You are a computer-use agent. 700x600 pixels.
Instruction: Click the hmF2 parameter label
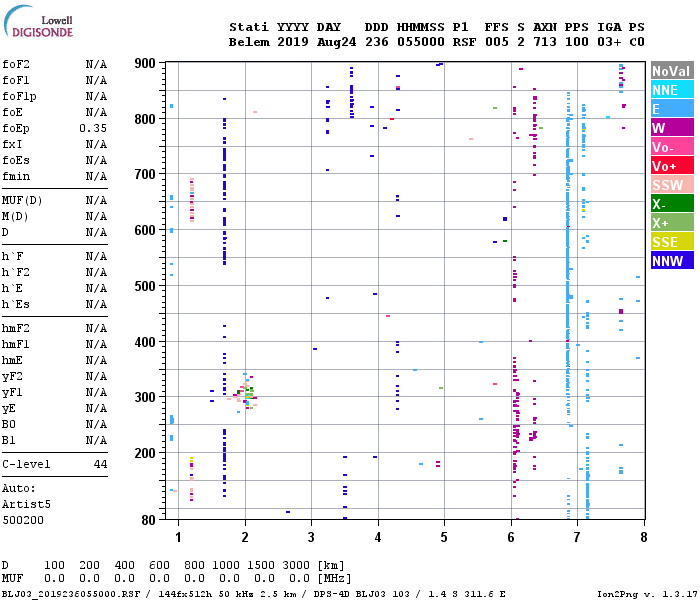pyautogui.click(x=16, y=329)
